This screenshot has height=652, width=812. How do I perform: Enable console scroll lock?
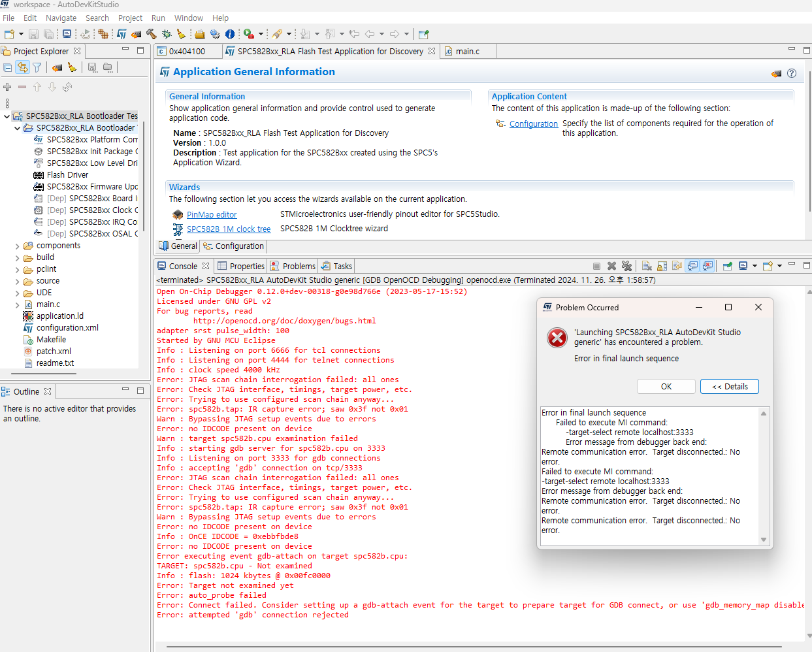coord(662,266)
